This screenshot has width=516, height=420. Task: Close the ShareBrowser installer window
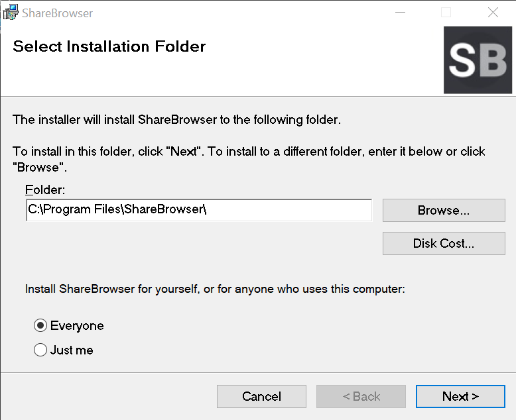[x=493, y=13]
